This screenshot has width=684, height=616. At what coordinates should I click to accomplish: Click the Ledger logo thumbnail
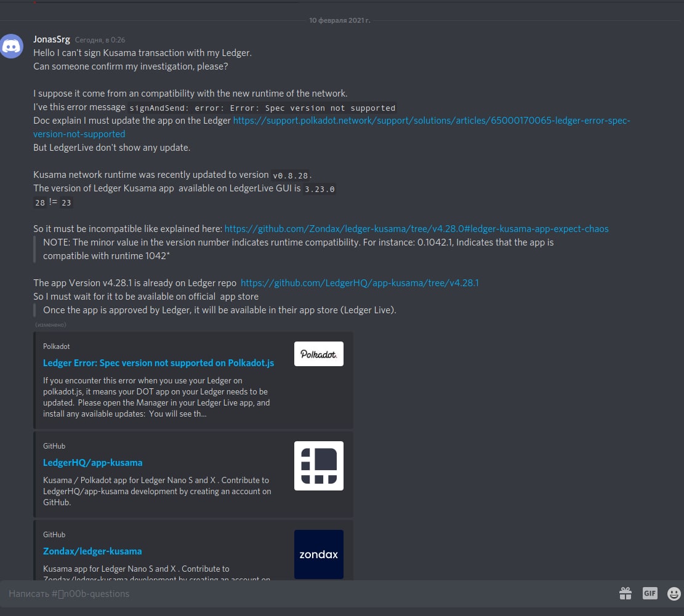318,466
